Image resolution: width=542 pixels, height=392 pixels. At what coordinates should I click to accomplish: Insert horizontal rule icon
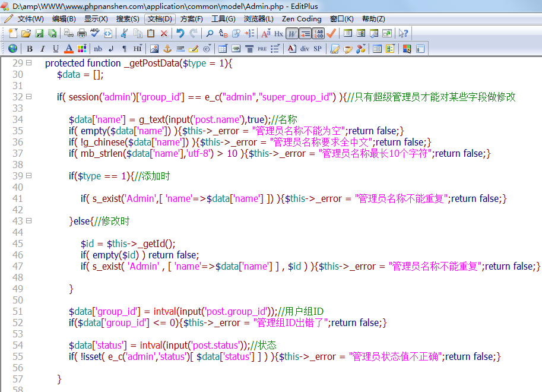pyautogui.click(x=180, y=49)
